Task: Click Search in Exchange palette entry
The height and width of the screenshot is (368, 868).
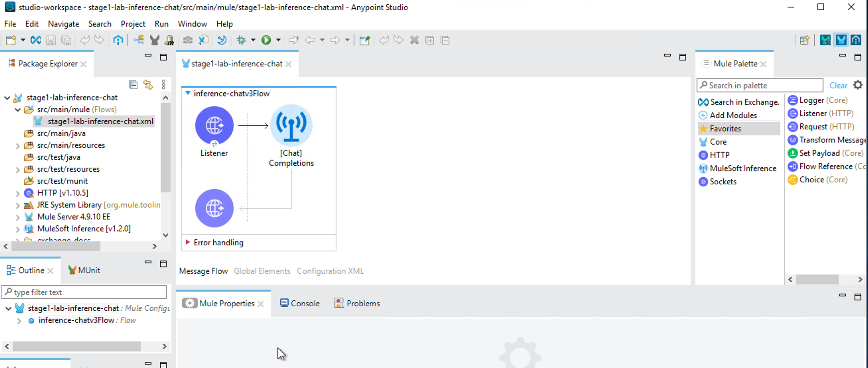Action: [x=741, y=102]
